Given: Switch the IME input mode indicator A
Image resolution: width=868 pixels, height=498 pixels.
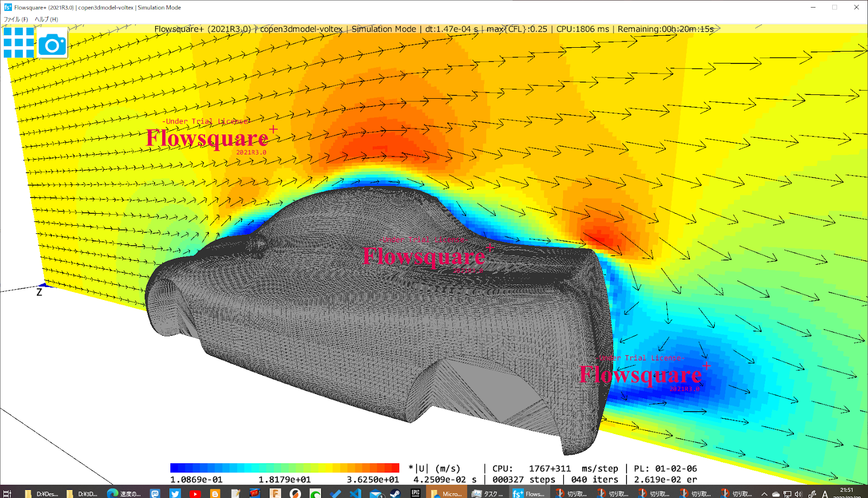Looking at the screenshot, I should coord(825,494).
